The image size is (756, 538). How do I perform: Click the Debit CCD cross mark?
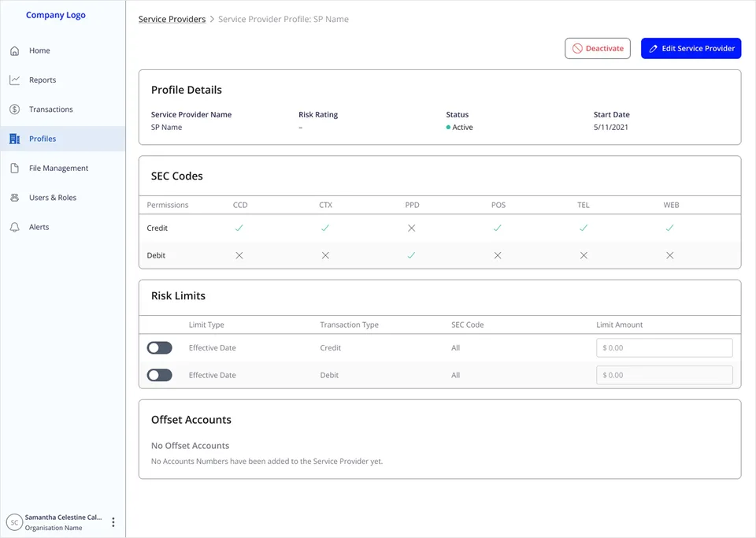pos(239,255)
